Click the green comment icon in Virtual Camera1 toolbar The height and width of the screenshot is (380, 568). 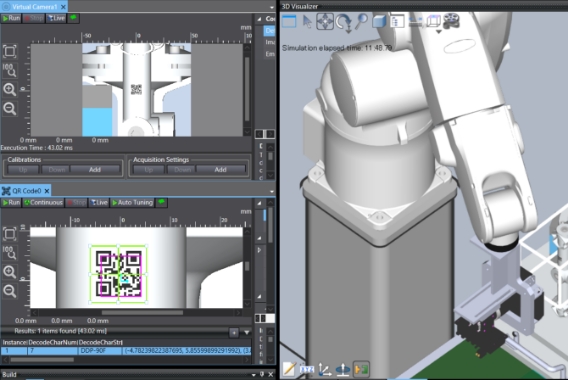point(74,18)
